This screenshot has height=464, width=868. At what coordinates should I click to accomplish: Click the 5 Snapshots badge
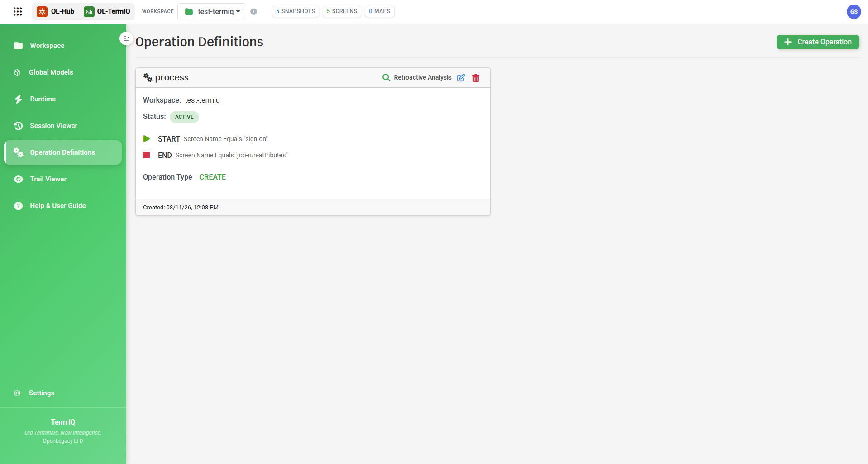tap(295, 11)
